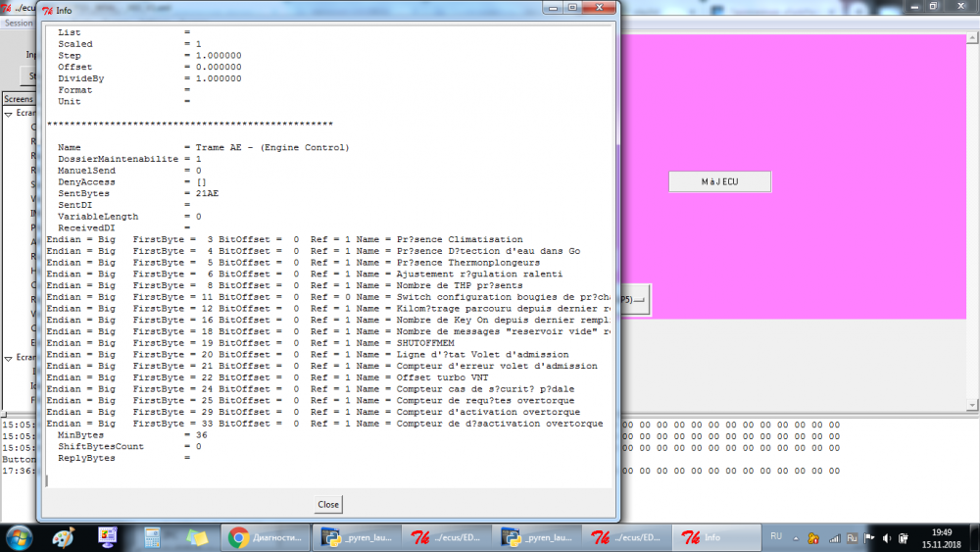Image resolution: width=980 pixels, height=552 pixels.
Task: Select the line Pr?sence Climatisation
Action: (285, 239)
